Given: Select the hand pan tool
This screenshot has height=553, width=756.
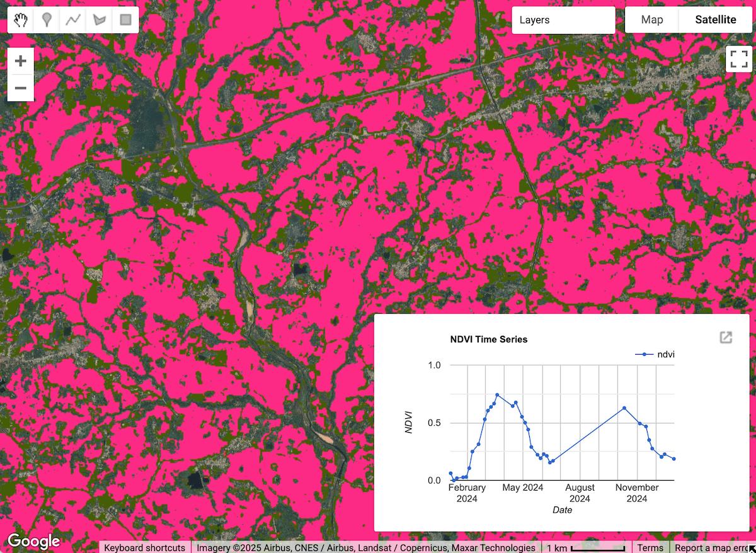Looking at the screenshot, I should click(x=22, y=20).
